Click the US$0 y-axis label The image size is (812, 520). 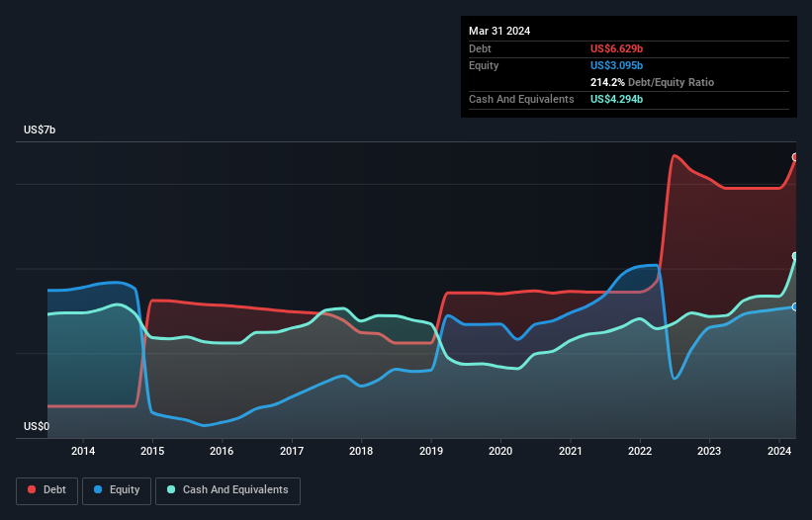click(37, 426)
